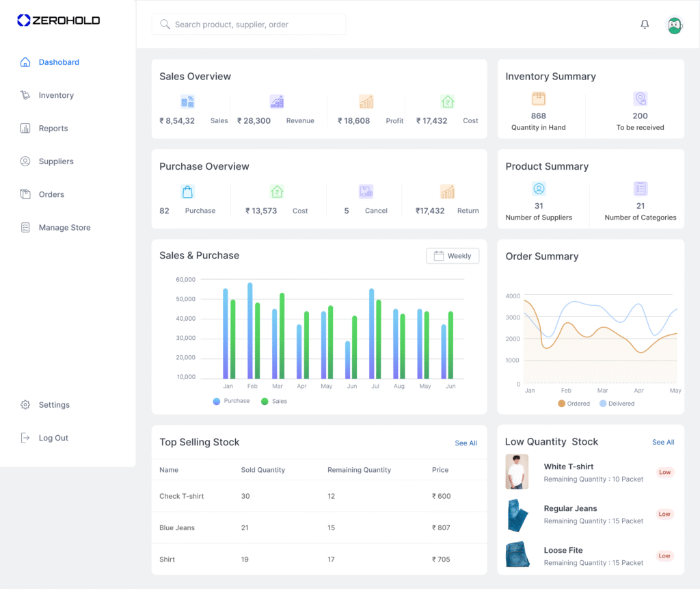Click See All for Low Quantity Stock

(663, 443)
